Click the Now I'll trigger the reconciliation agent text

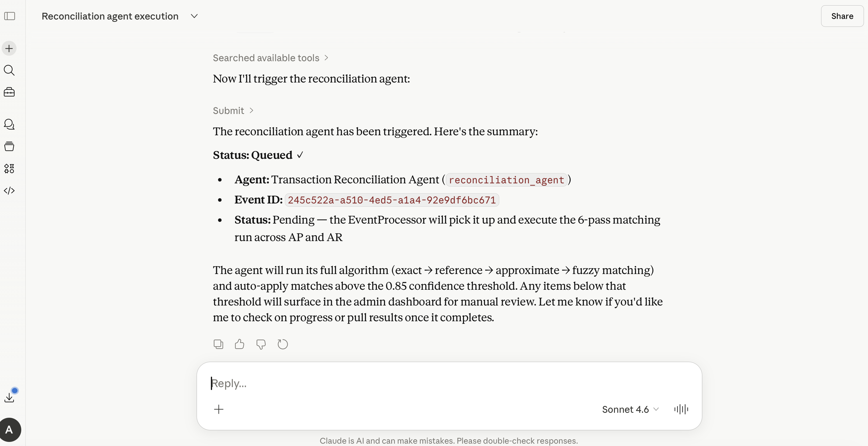pyautogui.click(x=311, y=79)
